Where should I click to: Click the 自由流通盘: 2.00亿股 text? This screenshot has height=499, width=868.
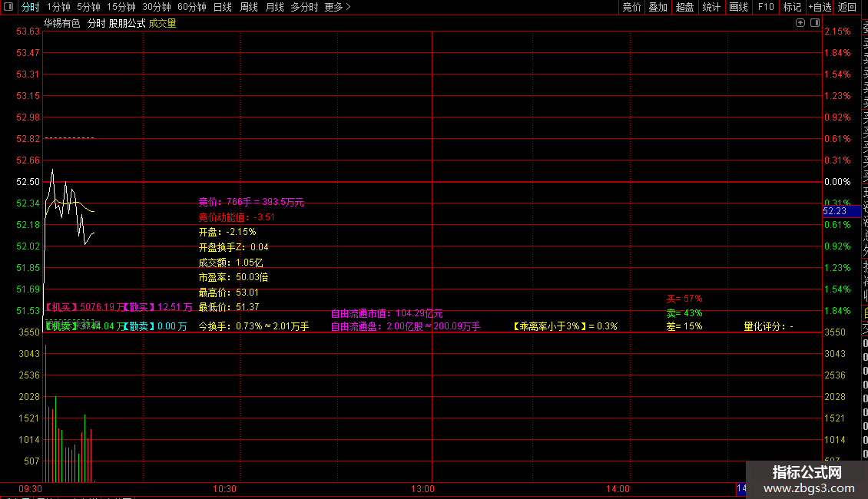[x=406, y=326]
